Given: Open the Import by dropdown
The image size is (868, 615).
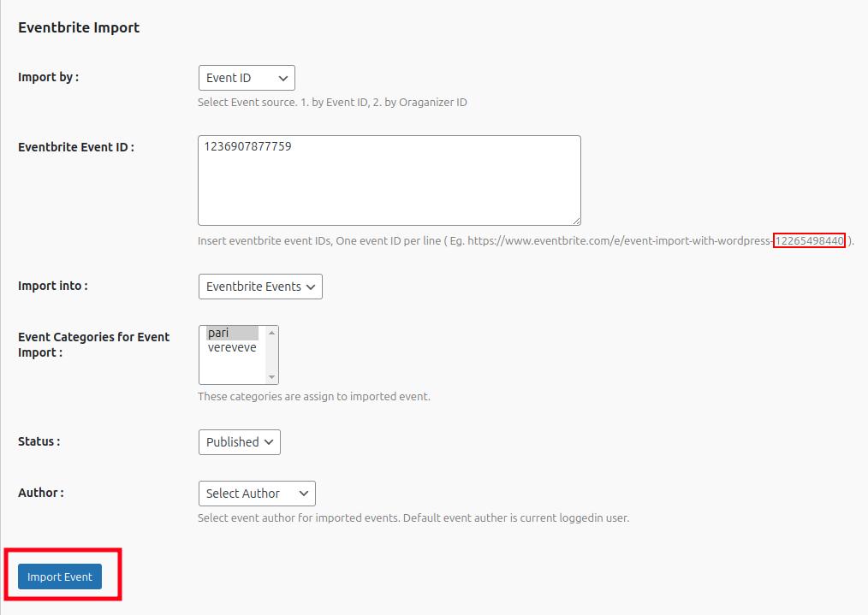Looking at the screenshot, I should tap(246, 78).
